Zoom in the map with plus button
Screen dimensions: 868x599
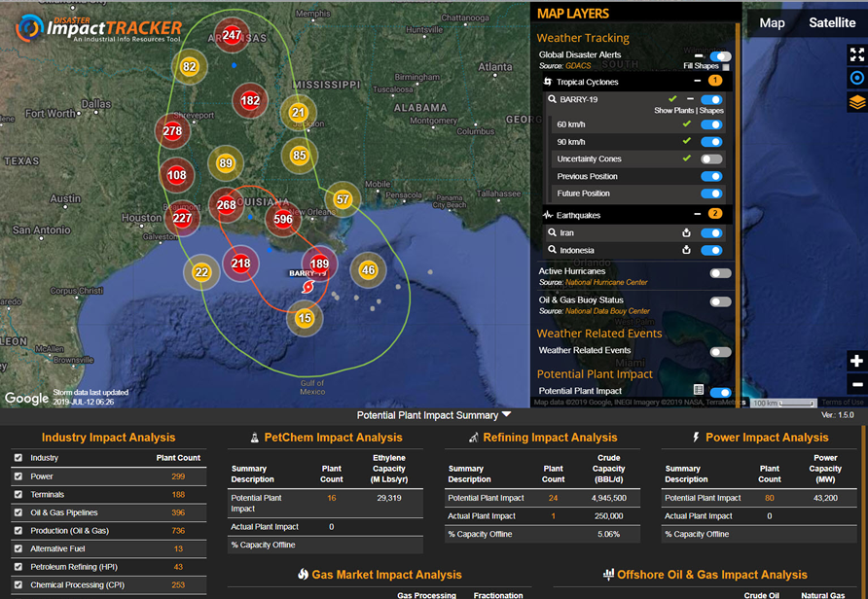857,361
